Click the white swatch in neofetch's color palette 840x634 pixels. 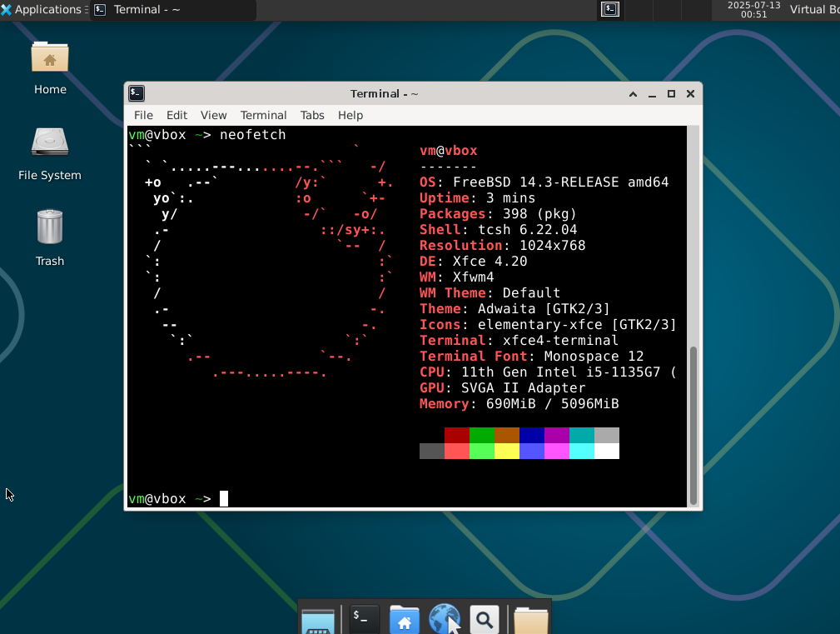pyautogui.click(x=607, y=452)
